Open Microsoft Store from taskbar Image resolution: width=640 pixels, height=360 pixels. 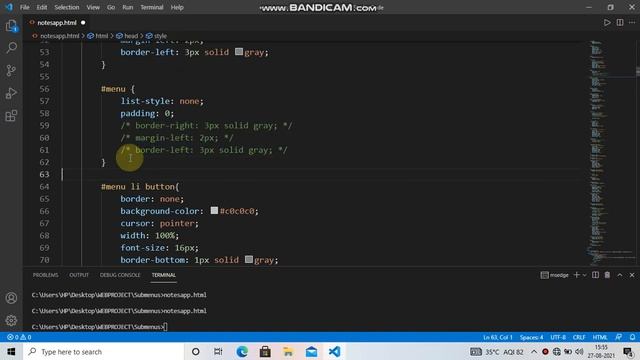pyautogui.click(x=265, y=351)
